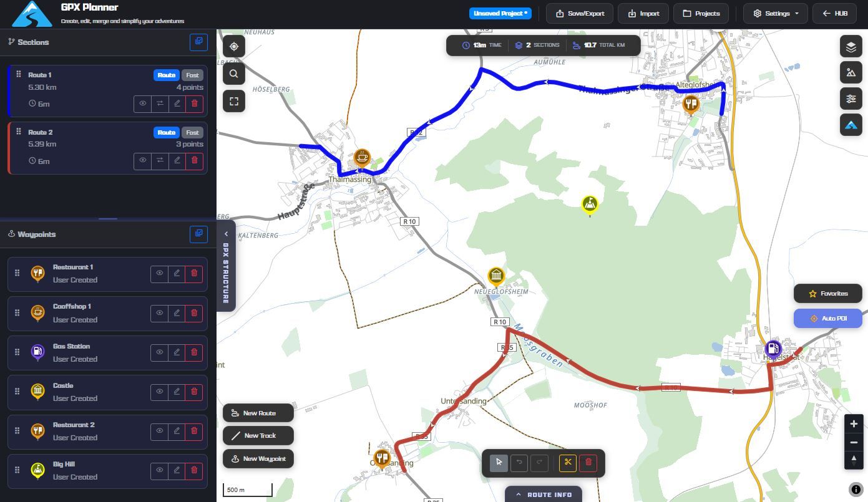
Task: Edit the Castle waypoint
Action: pyautogui.click(x=177, y=392)
